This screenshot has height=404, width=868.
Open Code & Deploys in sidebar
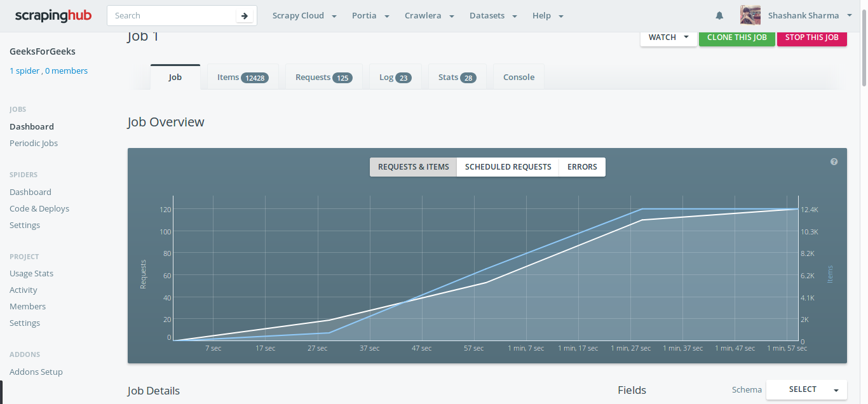pyautogui.click(x=39, y=208)
